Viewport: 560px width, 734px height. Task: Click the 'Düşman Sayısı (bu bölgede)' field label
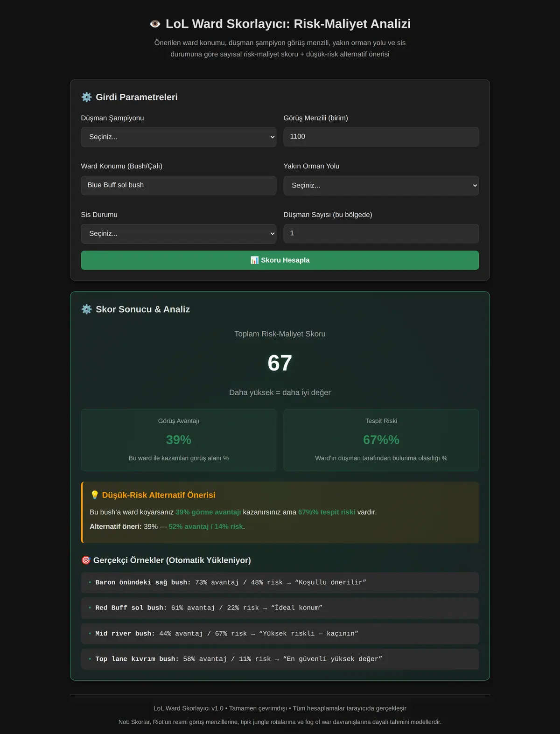click(328, 215)
